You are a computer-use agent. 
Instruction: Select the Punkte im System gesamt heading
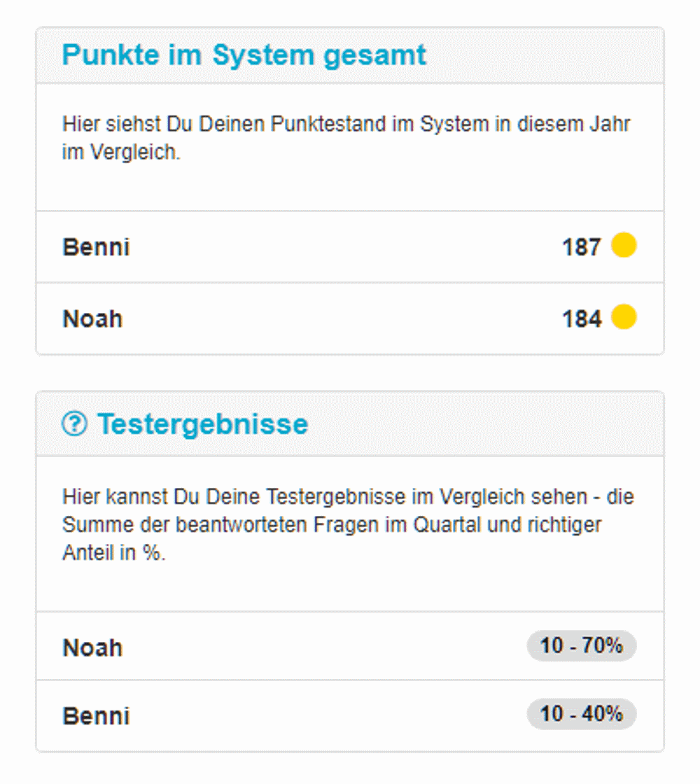click(244, 54)
